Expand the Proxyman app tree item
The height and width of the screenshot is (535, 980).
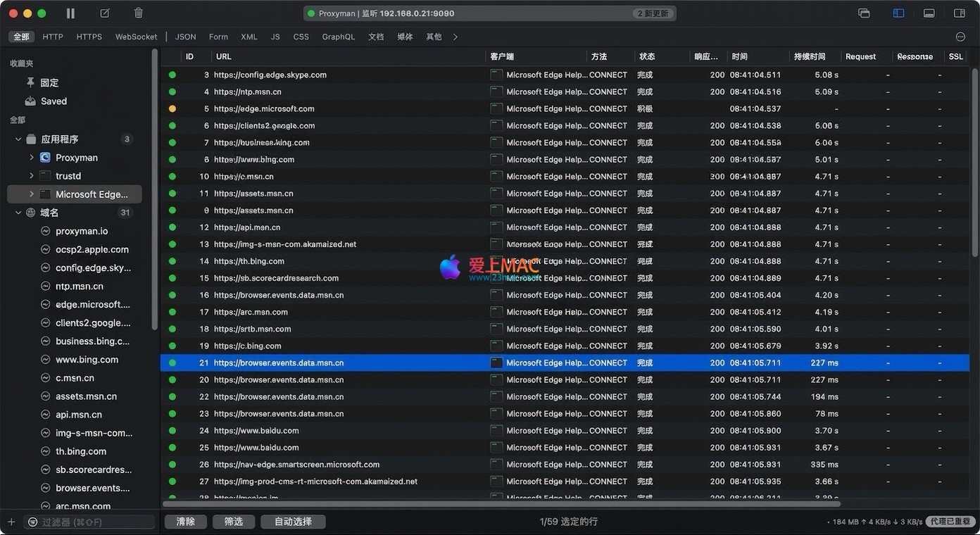coord(32,158)
